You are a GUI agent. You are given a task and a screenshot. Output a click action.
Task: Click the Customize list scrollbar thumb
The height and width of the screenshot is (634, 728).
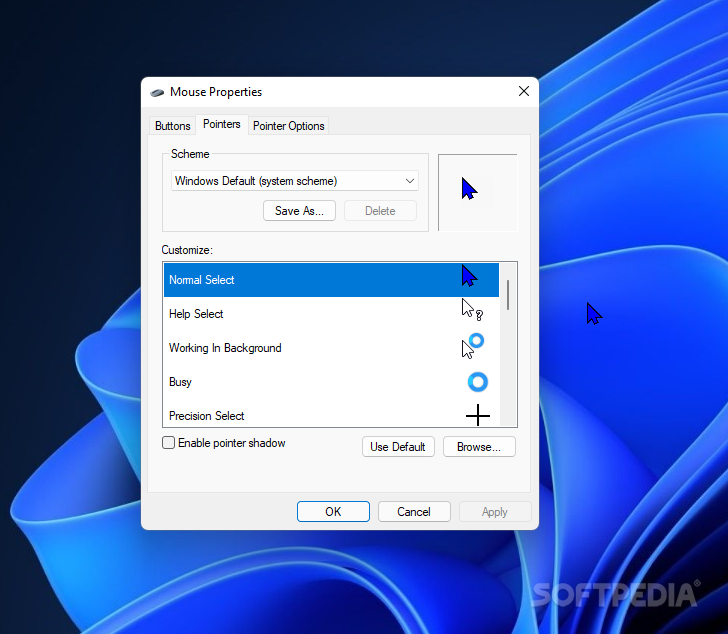pyautogui.click(x=508, y=295)
